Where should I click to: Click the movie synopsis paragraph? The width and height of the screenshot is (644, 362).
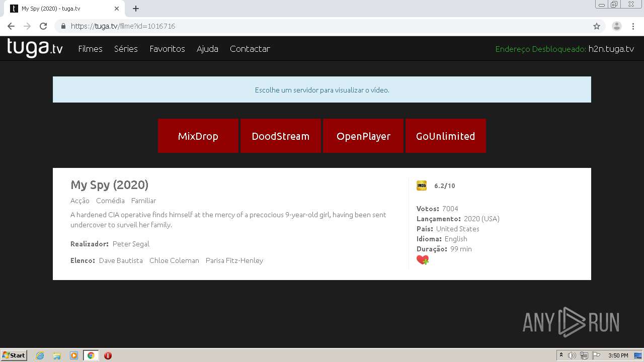click(x=228, y=220)
